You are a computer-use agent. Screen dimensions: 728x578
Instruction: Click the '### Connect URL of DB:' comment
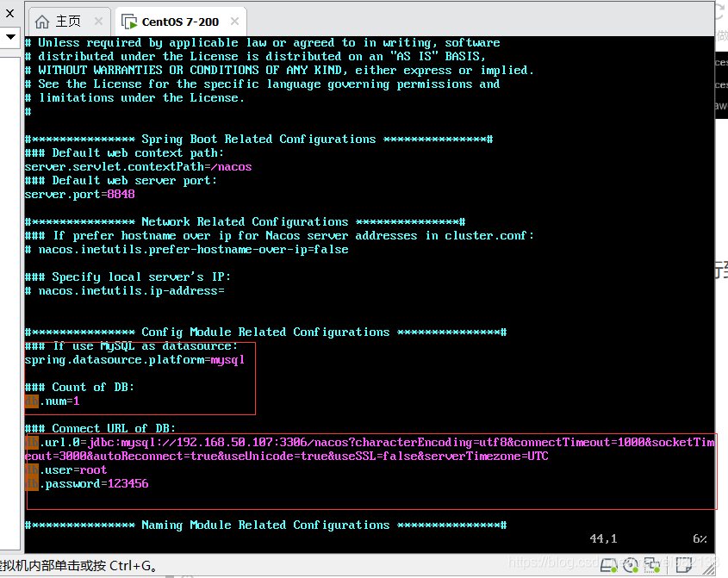(100, 428)
